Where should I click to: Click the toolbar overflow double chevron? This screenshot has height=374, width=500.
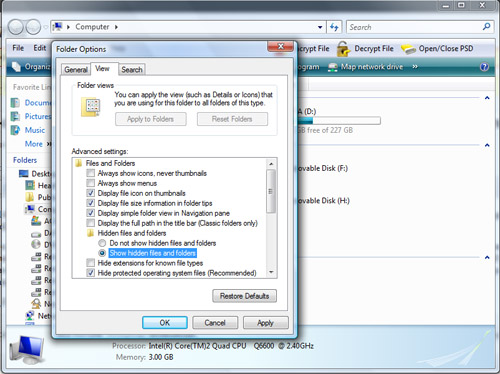pyautogui.click(x=415, y=67)
